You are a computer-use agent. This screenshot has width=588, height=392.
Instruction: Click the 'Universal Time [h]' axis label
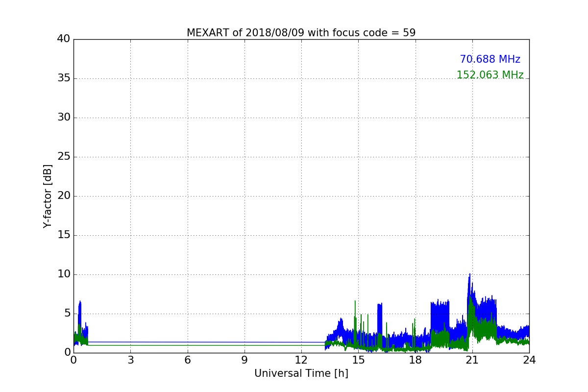(301, 373)
